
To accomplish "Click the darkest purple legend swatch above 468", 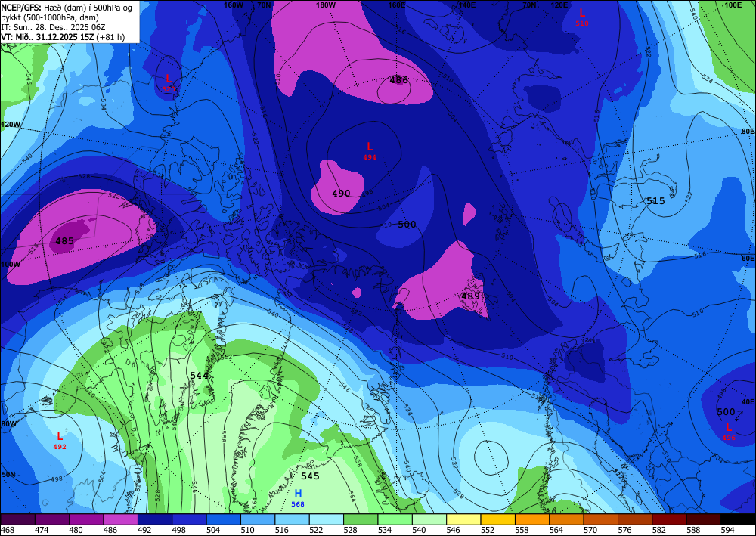I will 17,519.
